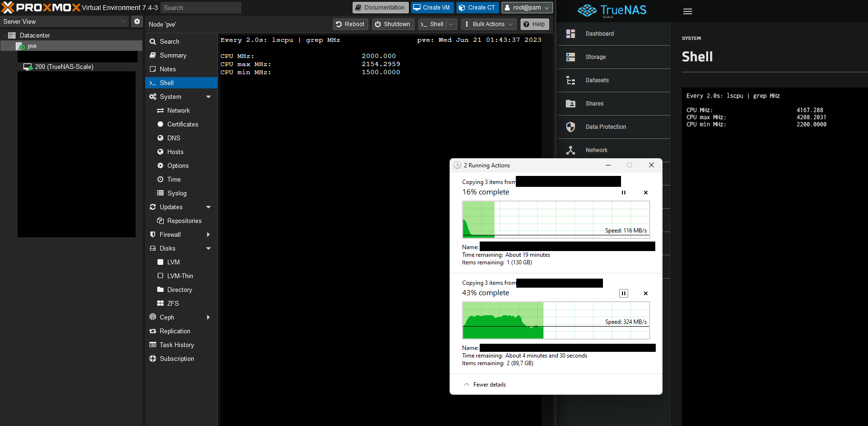Click the Options gear icon

point(160,166)
